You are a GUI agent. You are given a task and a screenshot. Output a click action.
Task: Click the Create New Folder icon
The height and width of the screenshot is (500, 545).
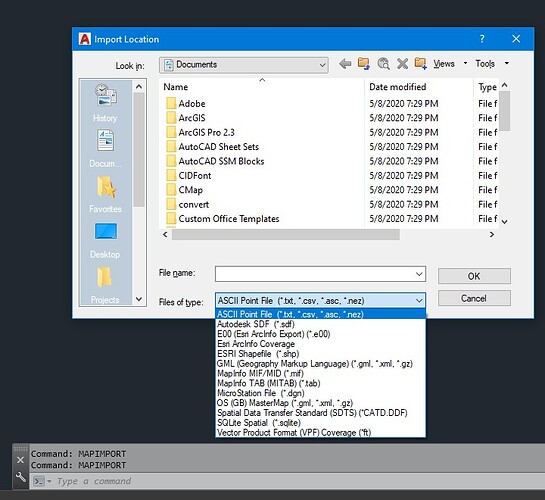coord(421,64)
